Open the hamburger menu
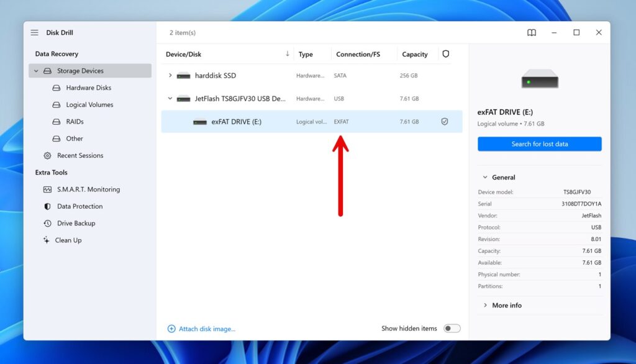636x364 pixels. pos(34,32)
